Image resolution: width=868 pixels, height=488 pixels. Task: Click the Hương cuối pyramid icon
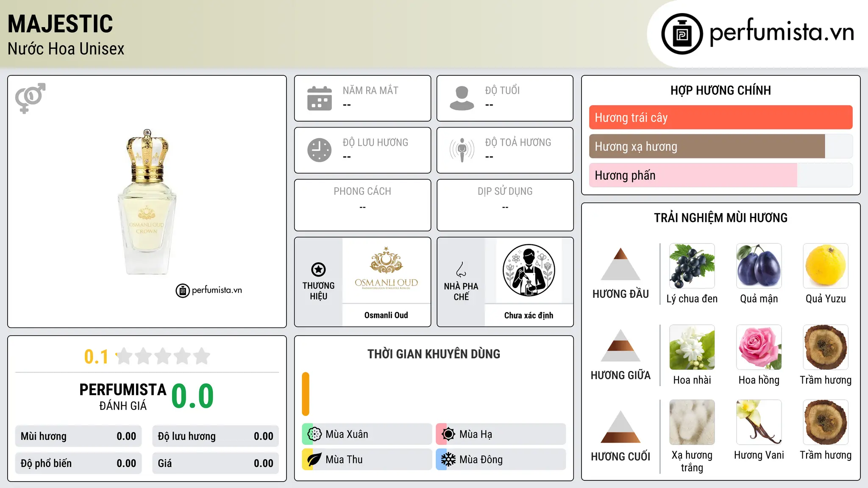pos(620,427)
